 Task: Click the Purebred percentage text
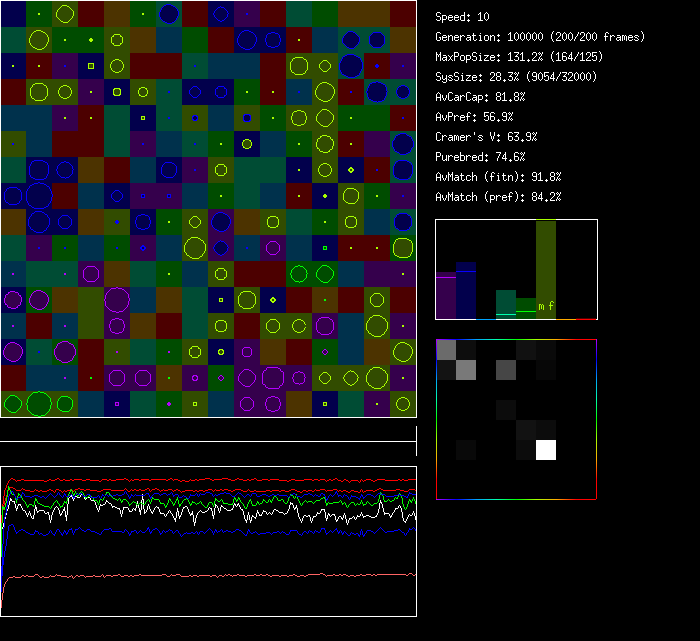coord(480,157)
